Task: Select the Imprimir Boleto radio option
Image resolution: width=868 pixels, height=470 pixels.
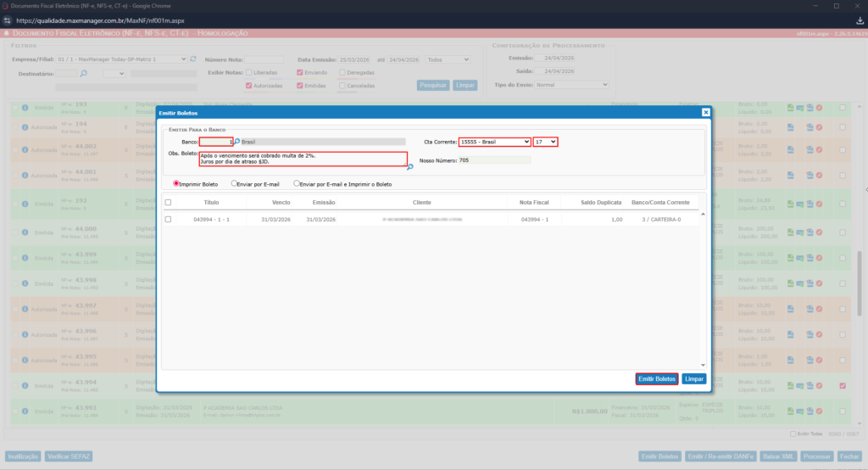Action: click(177, 183)
